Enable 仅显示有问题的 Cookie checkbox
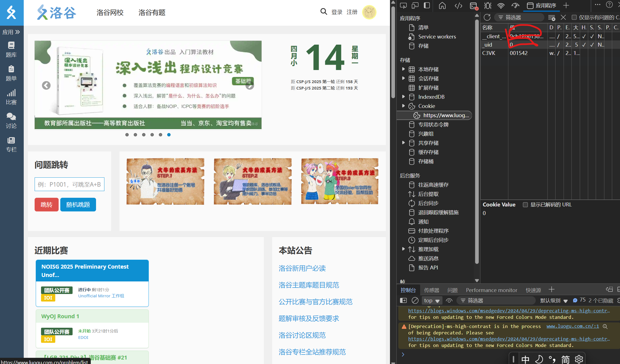The width and height of the screenshot is (620, 364). 574,17
